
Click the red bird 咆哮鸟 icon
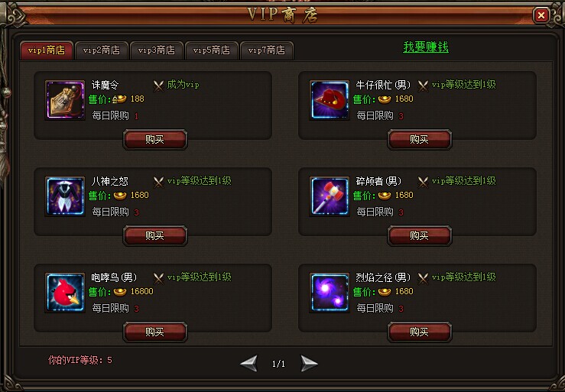[65, 293]
